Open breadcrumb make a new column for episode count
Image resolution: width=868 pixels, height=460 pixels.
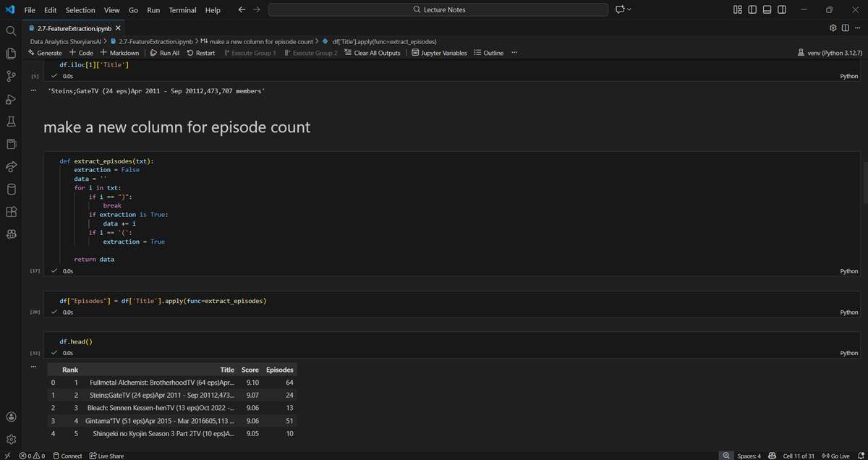tap(255, 41)
